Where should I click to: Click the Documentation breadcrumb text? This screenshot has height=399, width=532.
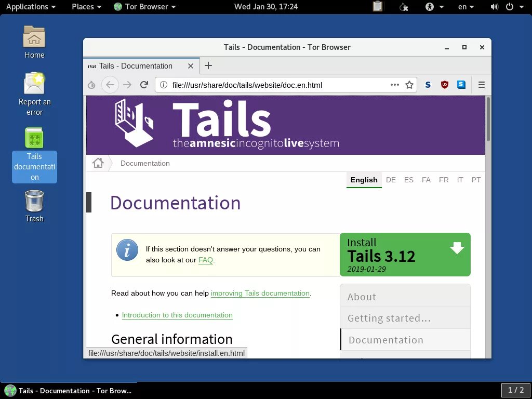[x=145, y=163]
